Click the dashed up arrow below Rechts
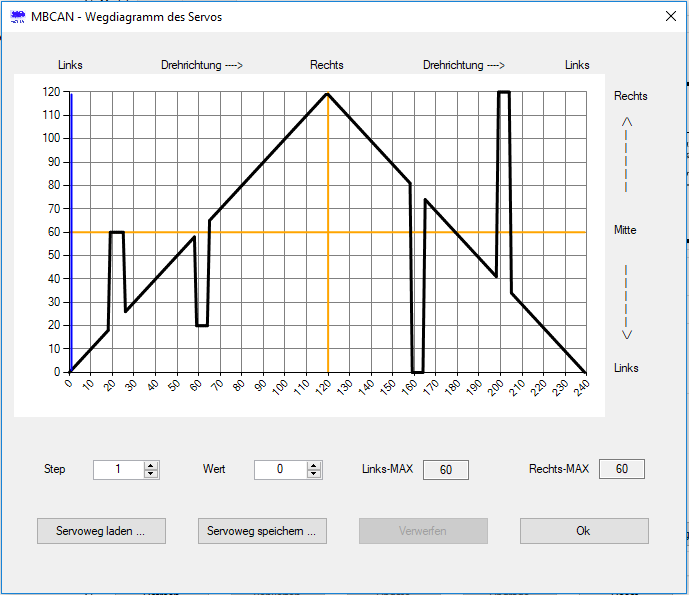The width and height of the screenshot is (689, 595). (627, 154)
